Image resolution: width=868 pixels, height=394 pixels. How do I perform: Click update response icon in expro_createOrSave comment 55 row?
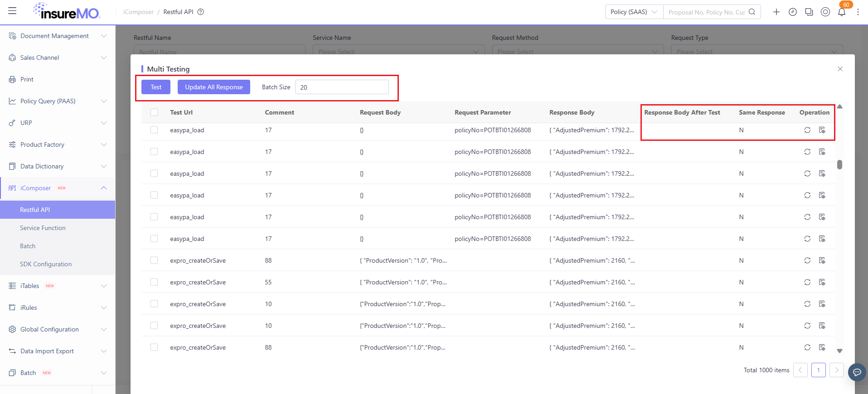tap(822, 282)
